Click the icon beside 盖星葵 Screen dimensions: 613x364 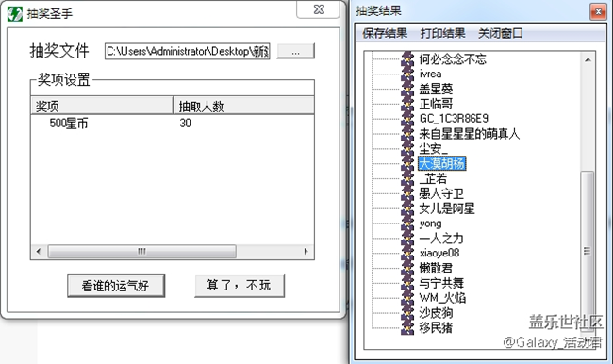pos(407,89)
